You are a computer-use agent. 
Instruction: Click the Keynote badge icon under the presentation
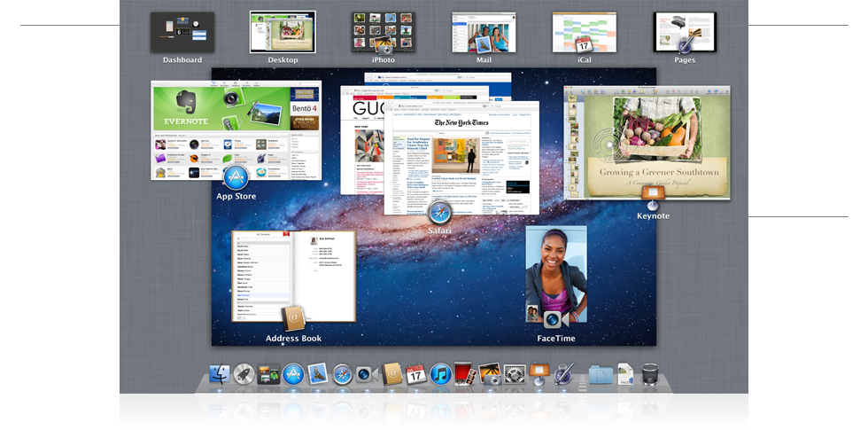[653, 199]
